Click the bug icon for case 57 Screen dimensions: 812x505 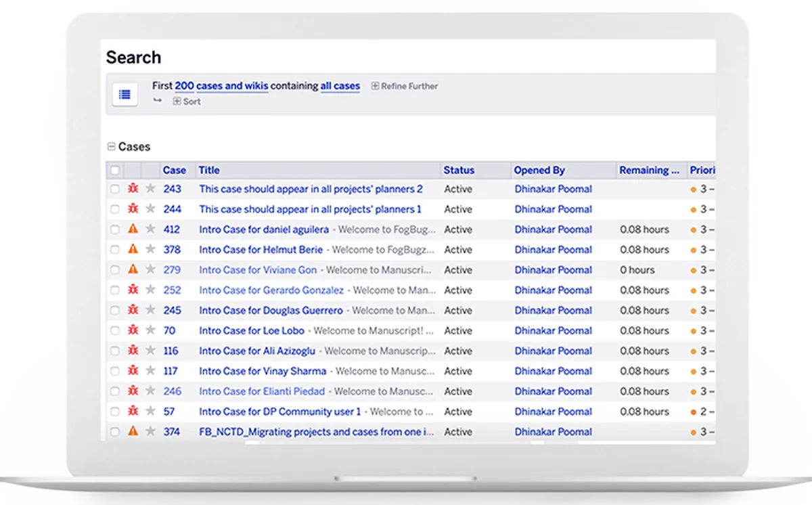pos(133,411)
